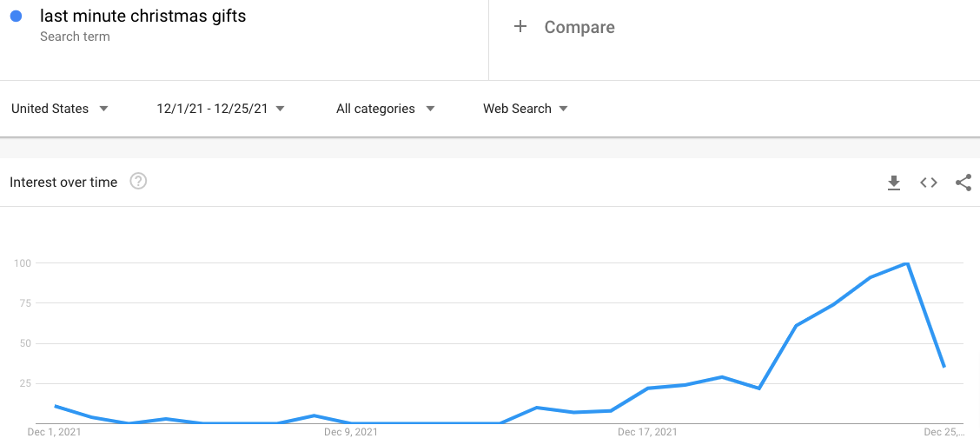Open the Web Search type dropdown

pos(525,109)
